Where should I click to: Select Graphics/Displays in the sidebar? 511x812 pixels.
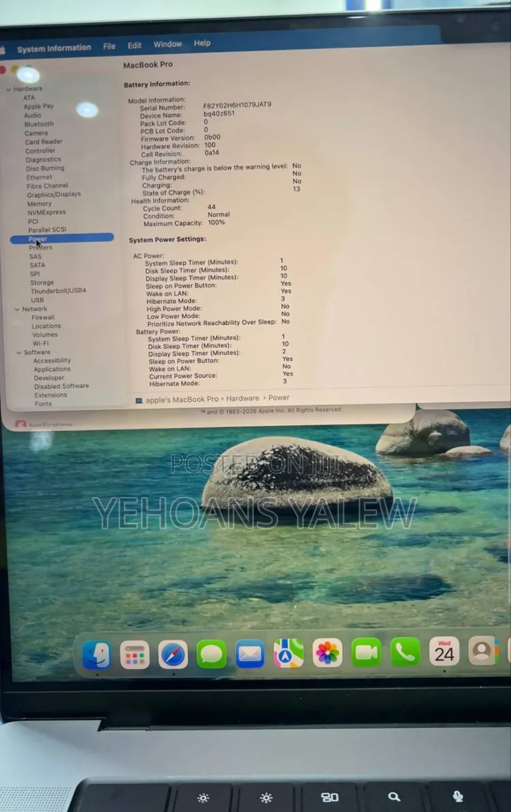54,194
